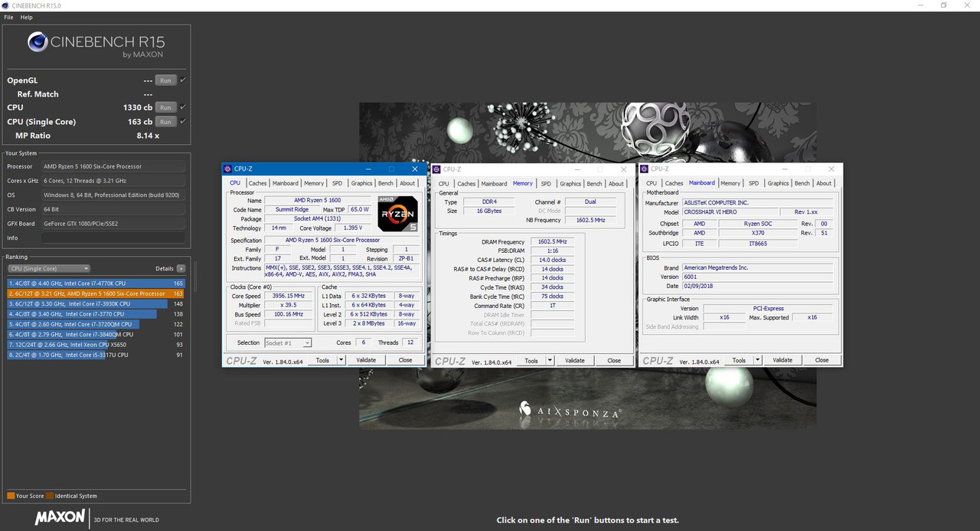Select Mainboard tab in CPU-Z Memory window
980x531 pixels.
tap(494, 183)
